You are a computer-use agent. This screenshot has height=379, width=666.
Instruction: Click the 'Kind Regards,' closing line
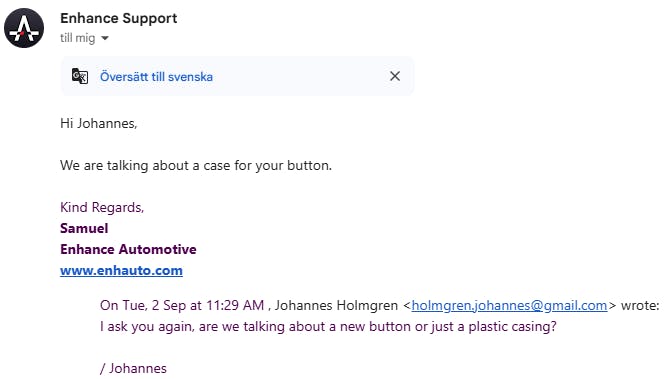point(102,207)
